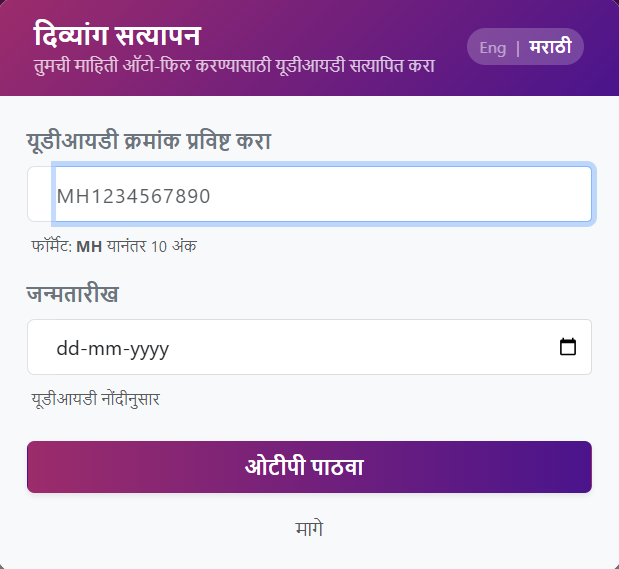Click the यूडीआयडी नोंदीनुसार helper text
Screen dimensions: 619x569
(96, 400)
